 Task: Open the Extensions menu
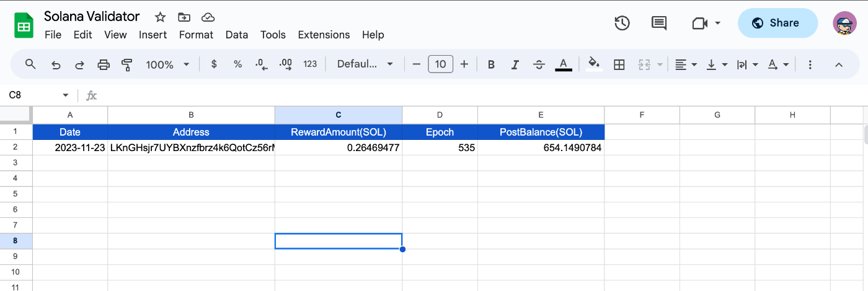pos(324,35)
